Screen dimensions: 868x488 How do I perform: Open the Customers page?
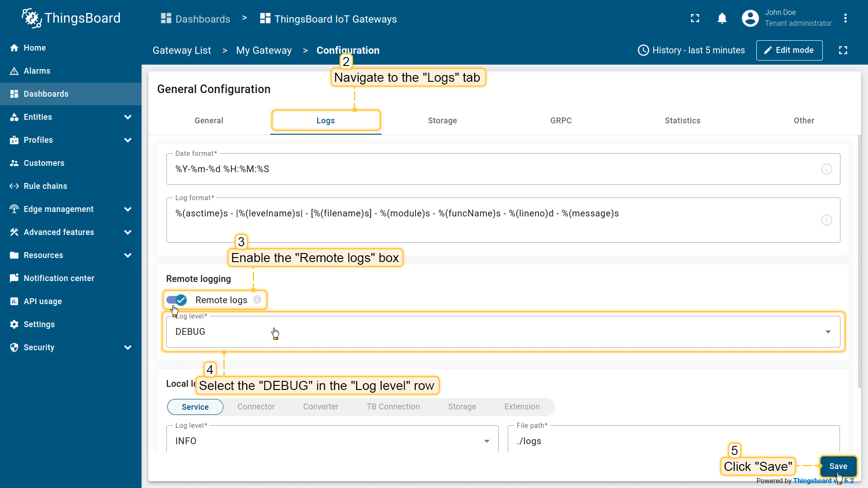pos(71,163)
